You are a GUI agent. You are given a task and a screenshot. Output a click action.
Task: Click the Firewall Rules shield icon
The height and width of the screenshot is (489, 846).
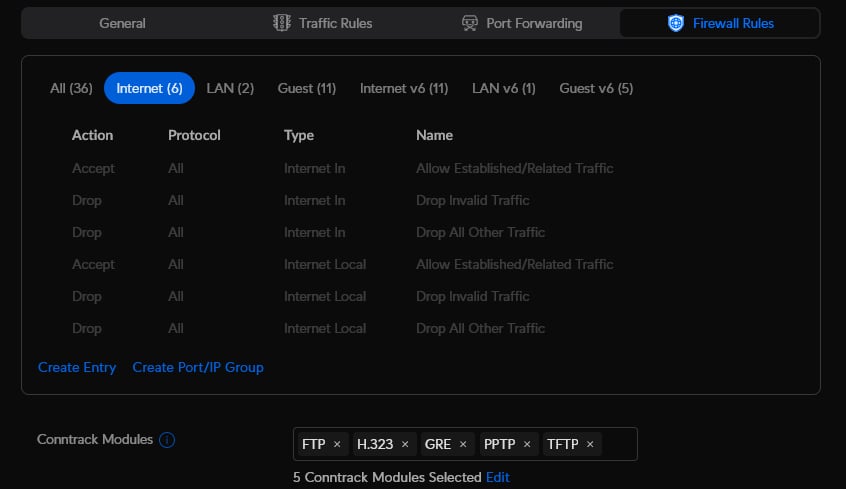click(x=676, y=23)
